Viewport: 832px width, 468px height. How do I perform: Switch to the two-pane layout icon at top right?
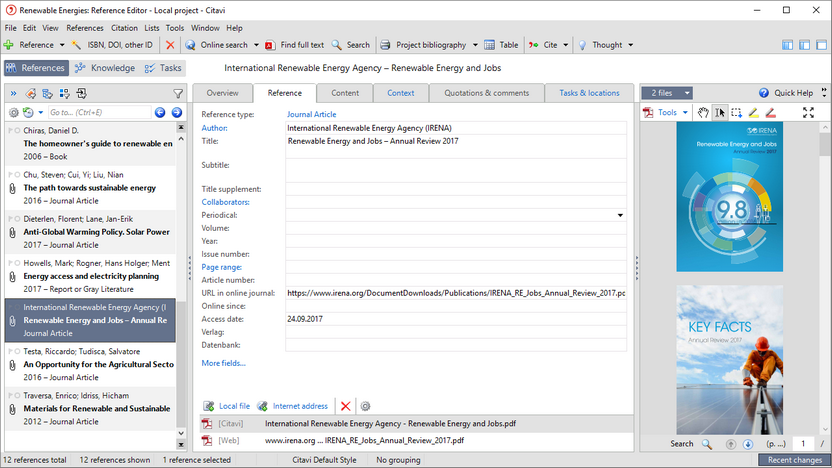coord(804,45)
